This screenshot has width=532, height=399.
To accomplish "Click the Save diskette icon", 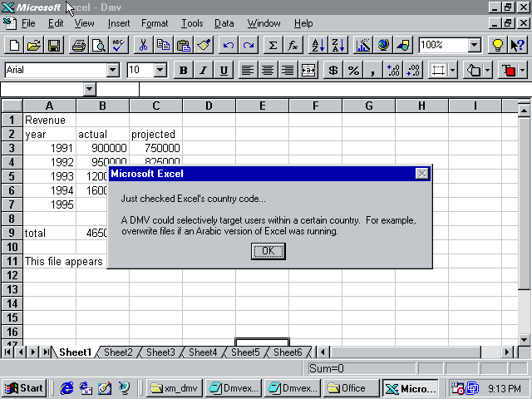I will pyautogui.click(x=53, y=45).
